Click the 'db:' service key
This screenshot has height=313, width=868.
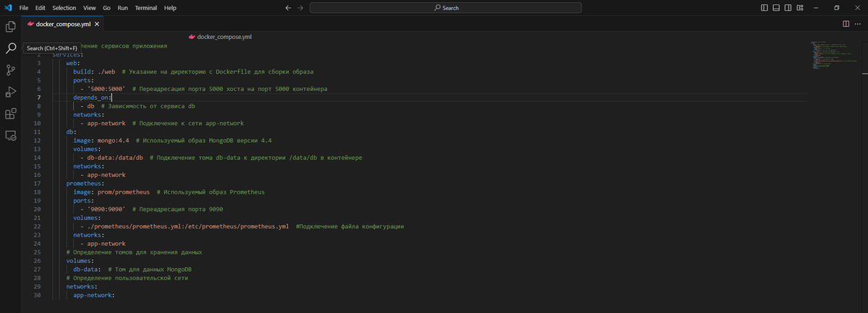point(71,132)
